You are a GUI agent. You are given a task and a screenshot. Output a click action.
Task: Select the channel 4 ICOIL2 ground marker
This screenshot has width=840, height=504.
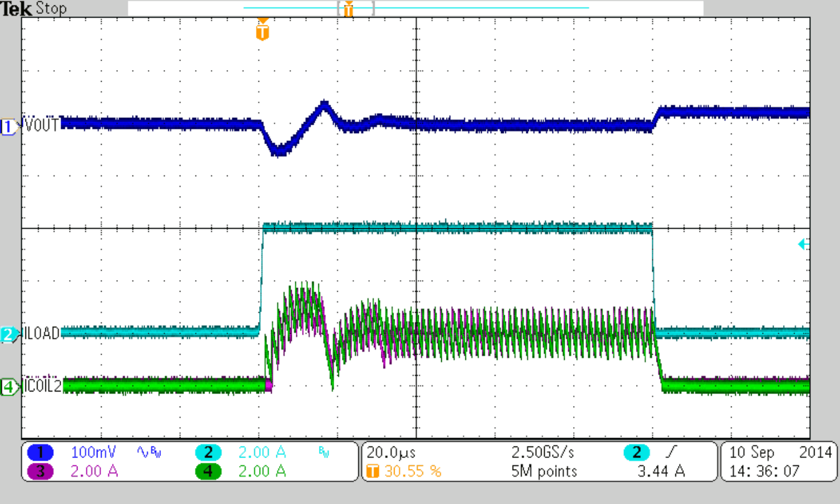(x=9, y=387)
